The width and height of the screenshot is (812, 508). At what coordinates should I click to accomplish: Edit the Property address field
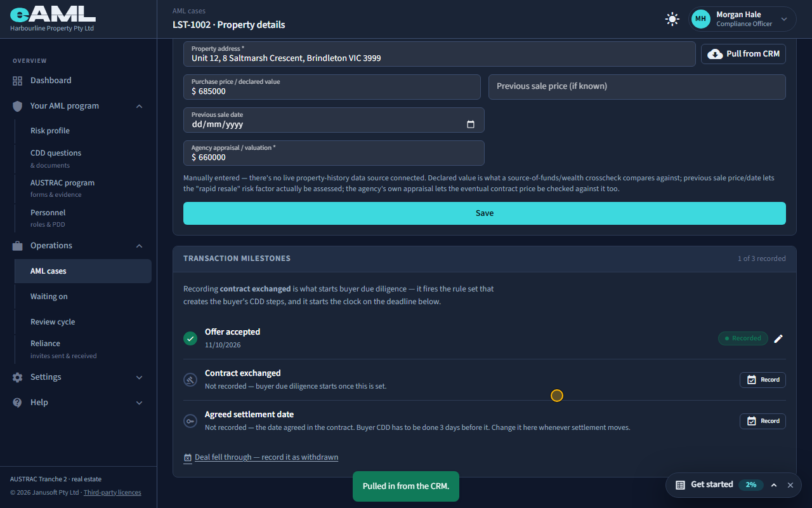440,54
